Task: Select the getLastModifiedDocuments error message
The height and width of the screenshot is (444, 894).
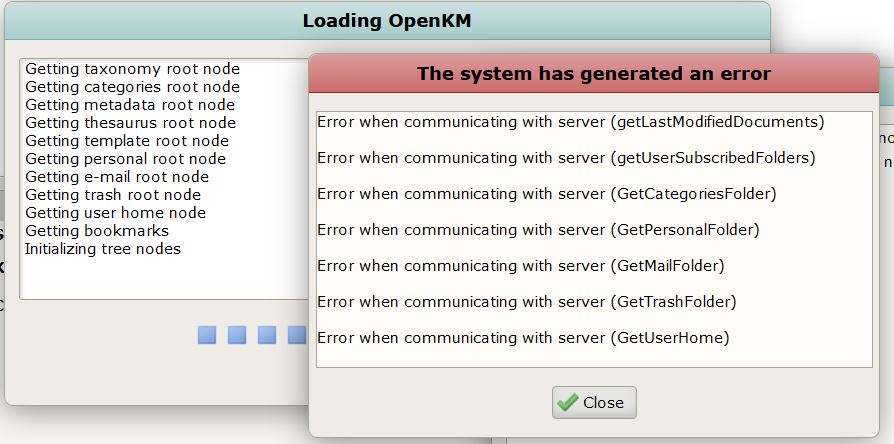Action: tap(570, 122)
